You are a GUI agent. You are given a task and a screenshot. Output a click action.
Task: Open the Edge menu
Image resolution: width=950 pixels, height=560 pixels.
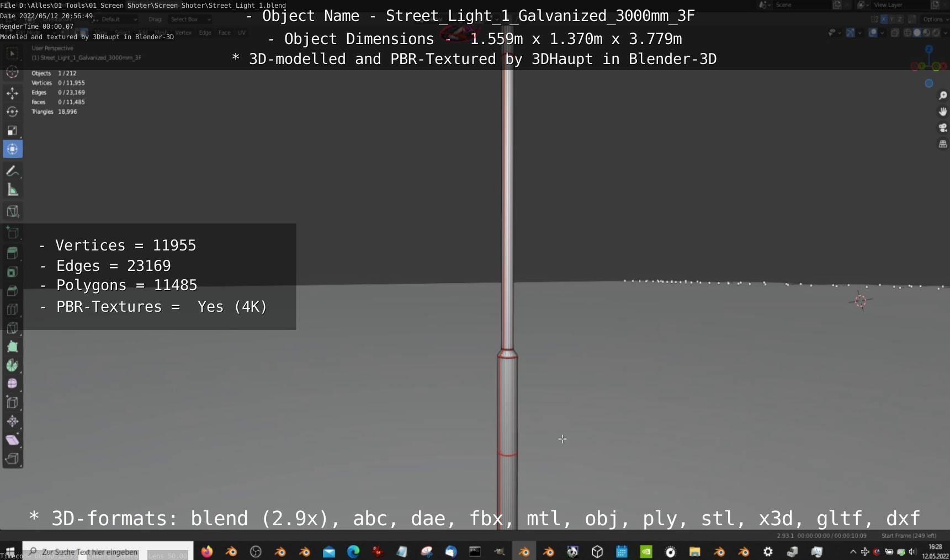pyautogui.click(x=205, y=33)
